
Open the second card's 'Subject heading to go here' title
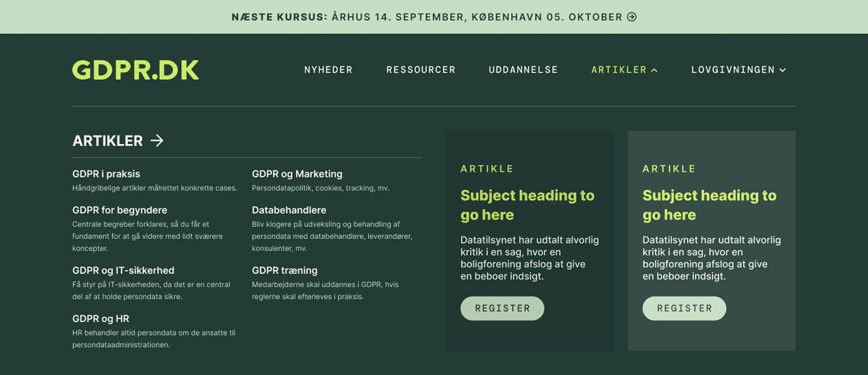709,205
